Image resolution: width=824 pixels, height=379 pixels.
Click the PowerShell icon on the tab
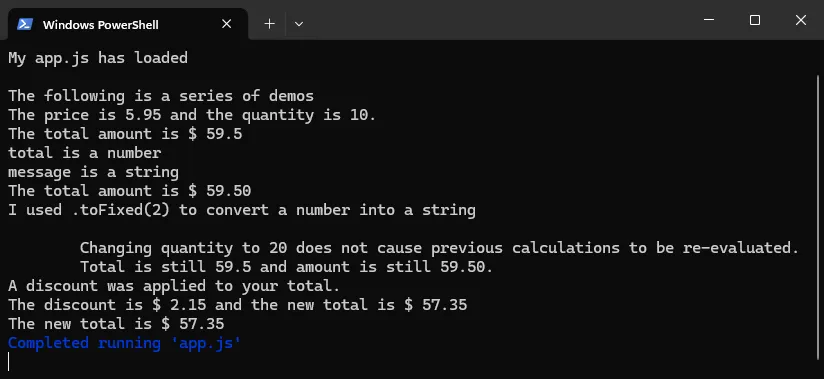[x=25, y=24]
